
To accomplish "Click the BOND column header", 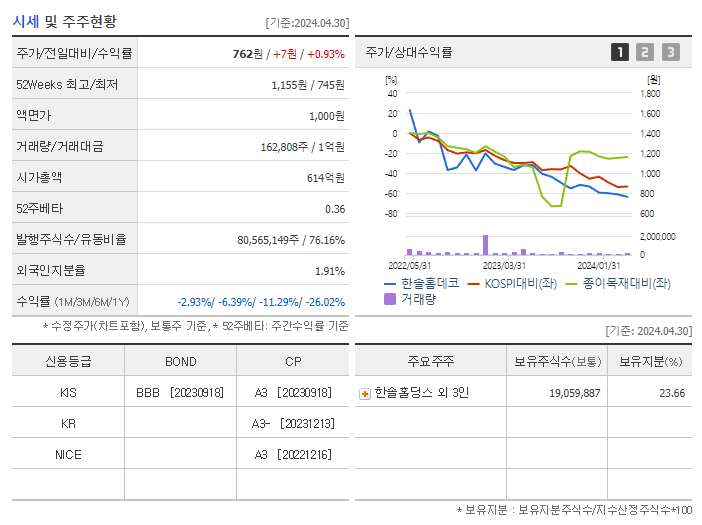I will [180, 362].
